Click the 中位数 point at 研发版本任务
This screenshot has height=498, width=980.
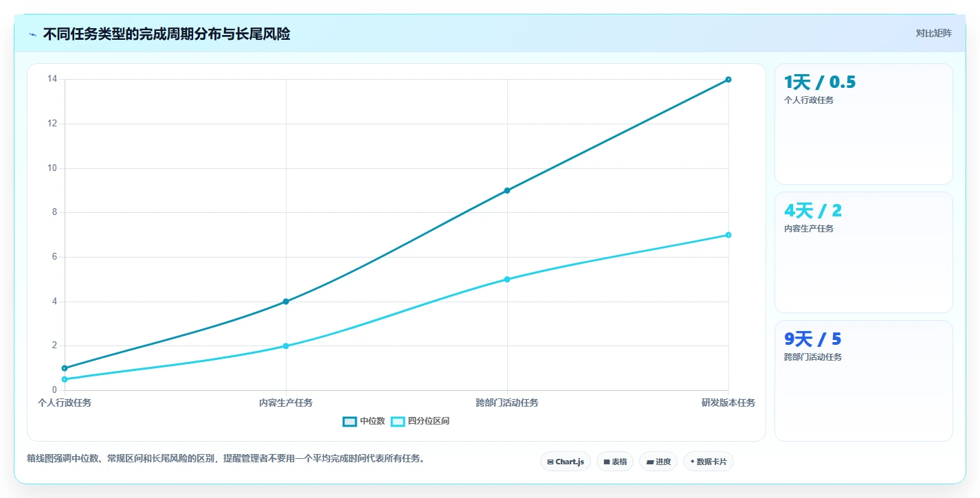[x=728, y=80]
